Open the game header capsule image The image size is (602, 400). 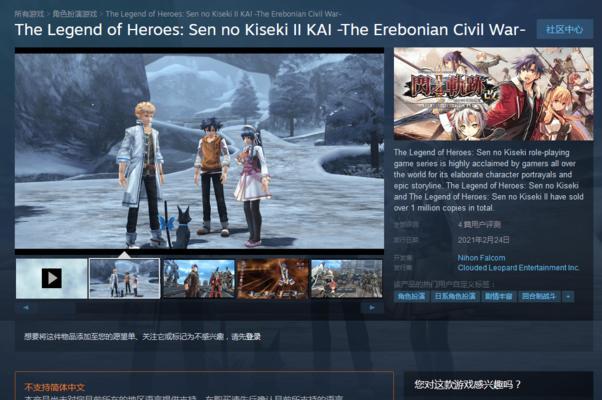tap(493, 94)
